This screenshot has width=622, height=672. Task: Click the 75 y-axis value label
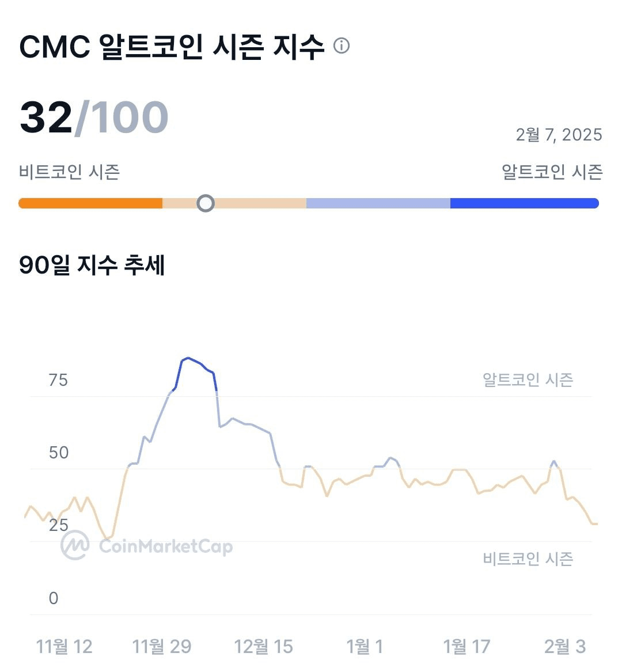click(58, 380)
